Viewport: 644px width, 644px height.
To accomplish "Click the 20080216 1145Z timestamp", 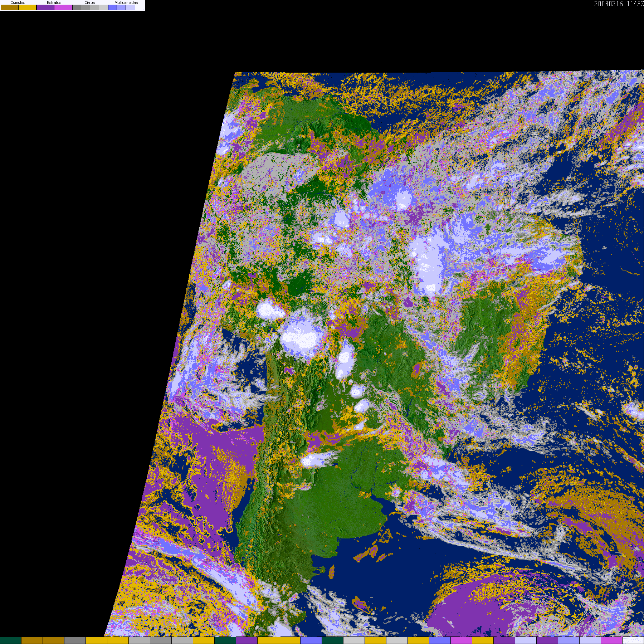I will (x=619, y=4).
